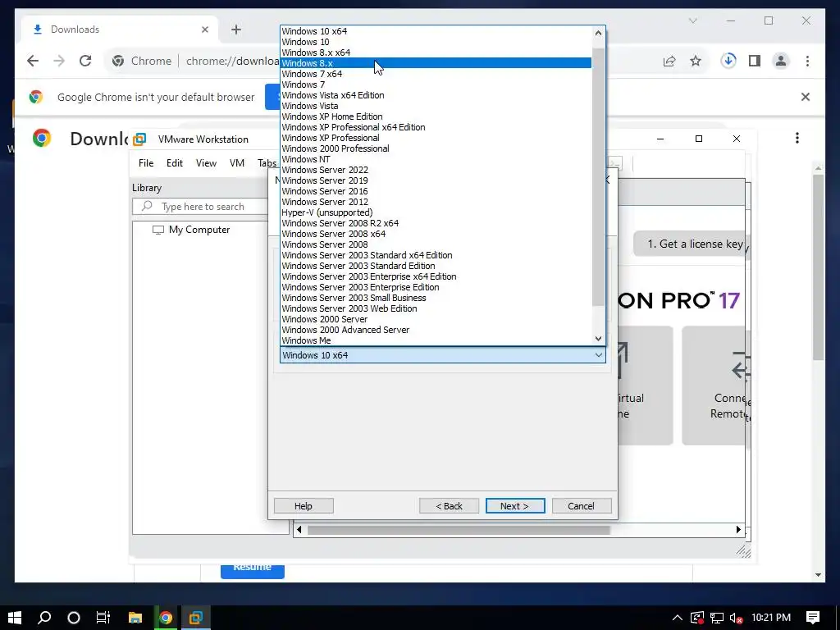Select Windows NT entry
Image resolution: width=840 pixels, height=630 pixels.
(x=436, y=159)
